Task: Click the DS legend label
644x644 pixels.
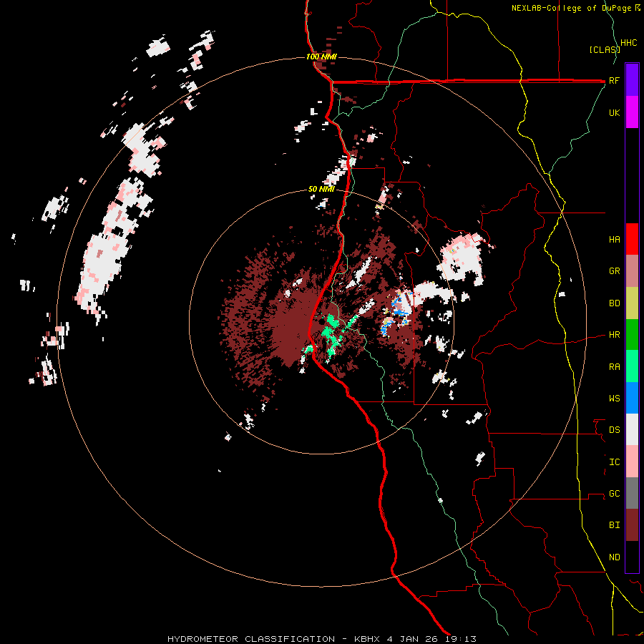Action: (614, 430)
